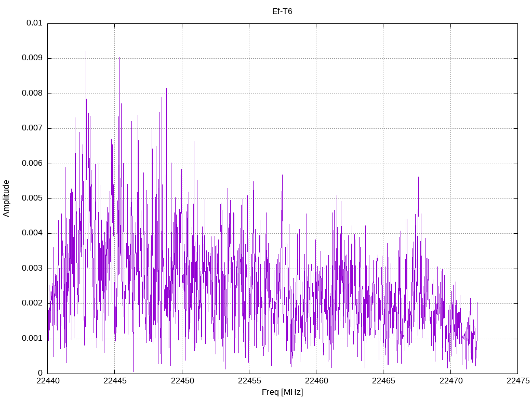The height and width of the screenshot is (399, 532).
Task: Click the y-axis tick label 0.005
Action: pos(32,198)
